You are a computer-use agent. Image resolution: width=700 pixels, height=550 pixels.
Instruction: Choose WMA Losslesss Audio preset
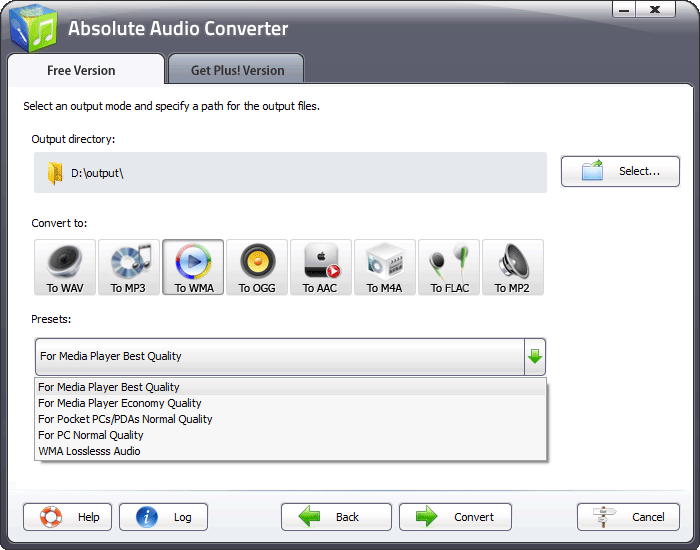(291, 451)
